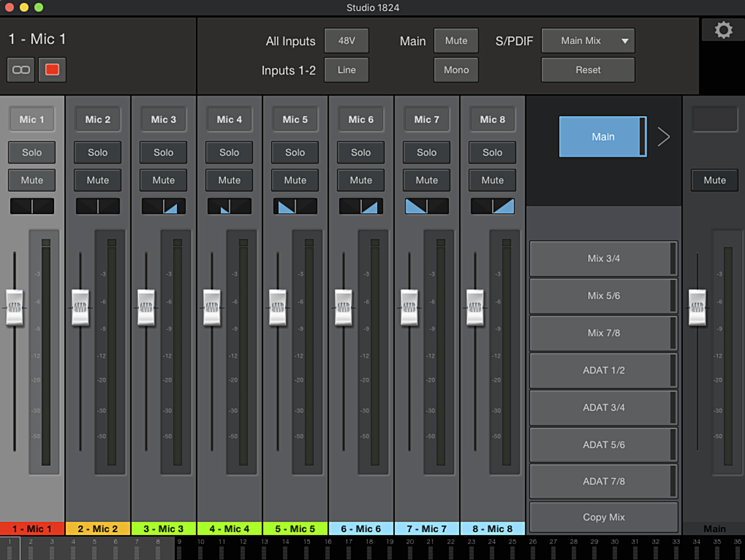Select the ADAT 1/2 mix
The image size is (745, 560).
pyautogui.click(x=604, y=370)
